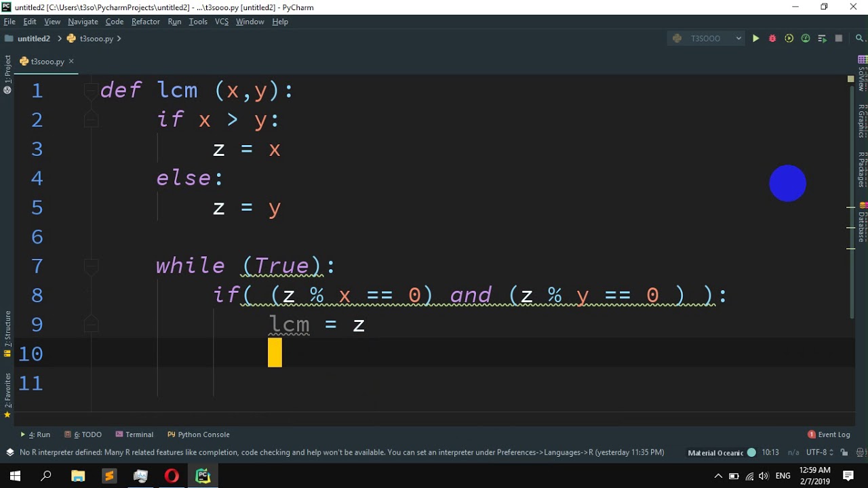Open the Code menu
The height and width of the screenshot is (488, 868).
click(115, 22)
